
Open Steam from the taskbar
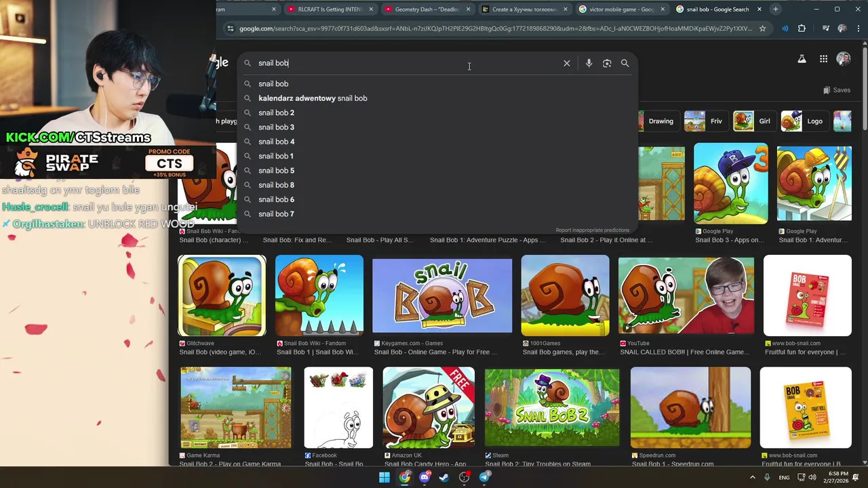(444, 477)
